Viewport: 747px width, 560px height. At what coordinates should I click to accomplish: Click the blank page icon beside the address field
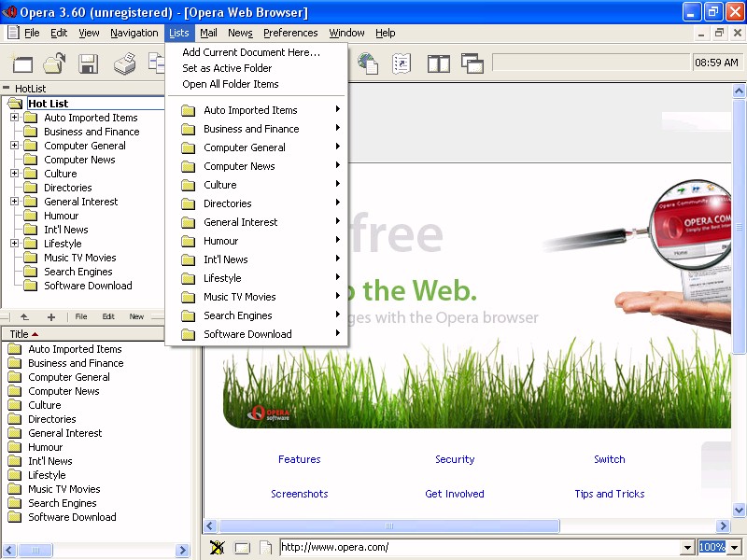pyautogui.click(x=265, y=547)
